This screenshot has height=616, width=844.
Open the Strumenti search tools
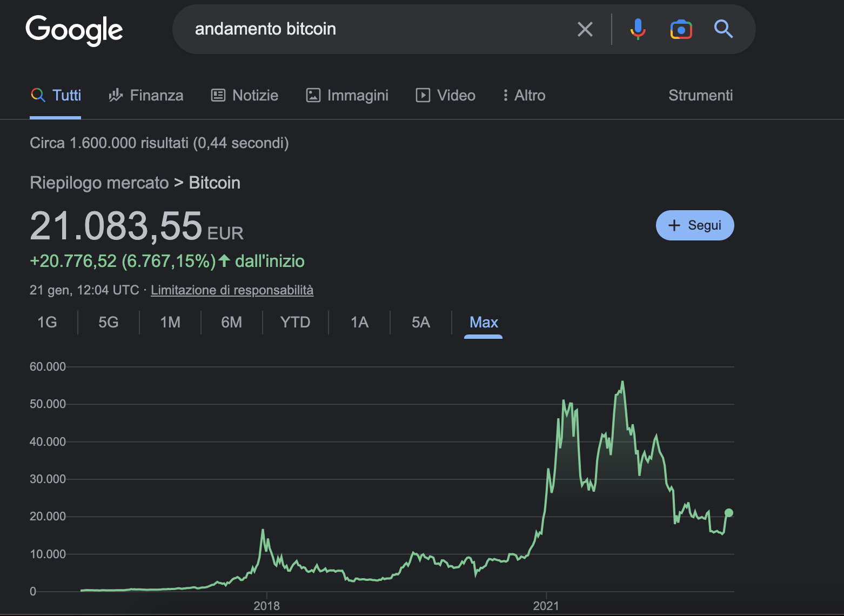coord(701,96)
